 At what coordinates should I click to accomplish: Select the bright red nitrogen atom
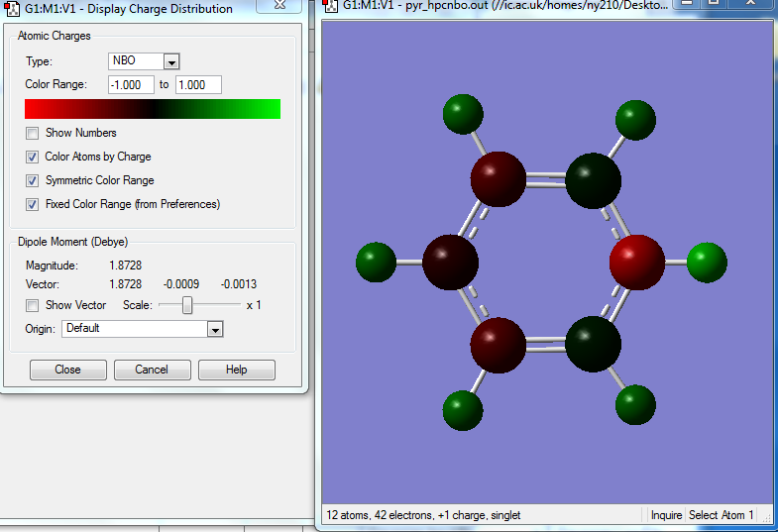click(636, 263)
